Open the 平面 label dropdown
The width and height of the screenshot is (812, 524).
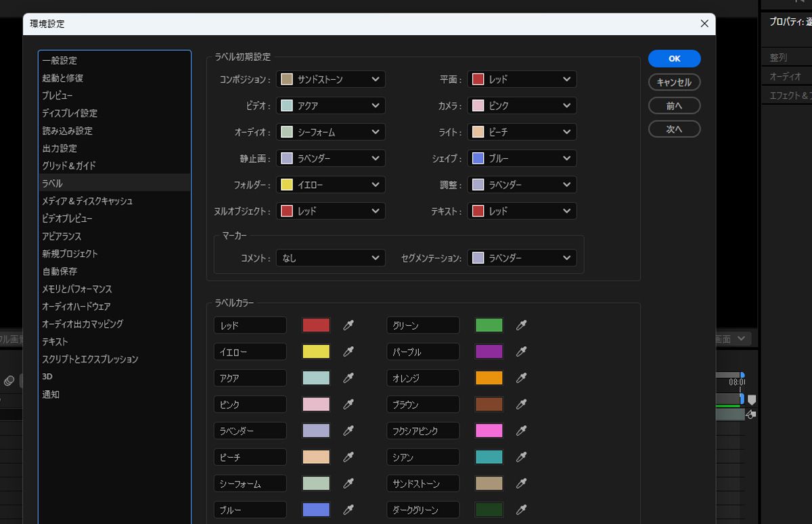click(522, 79)
